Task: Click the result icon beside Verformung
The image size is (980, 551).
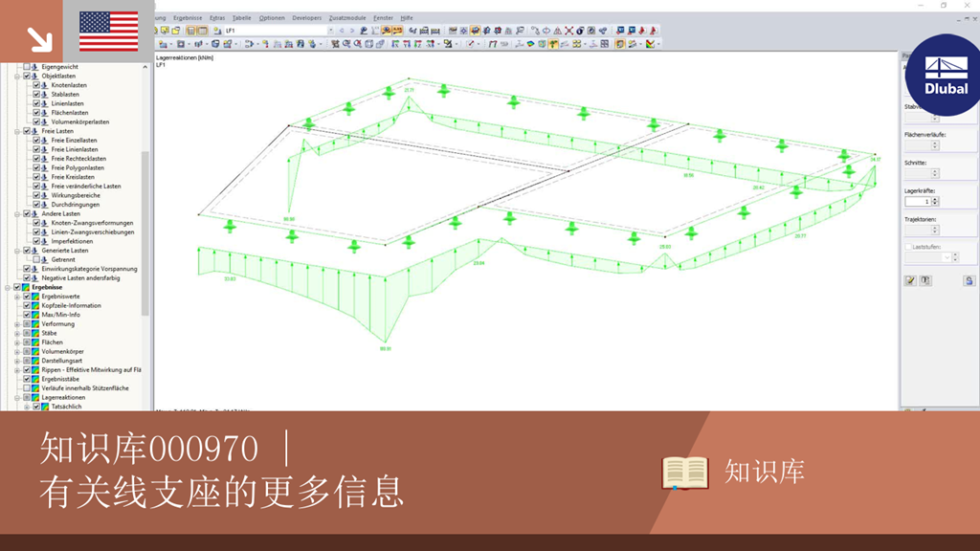Action: [35, 323]
